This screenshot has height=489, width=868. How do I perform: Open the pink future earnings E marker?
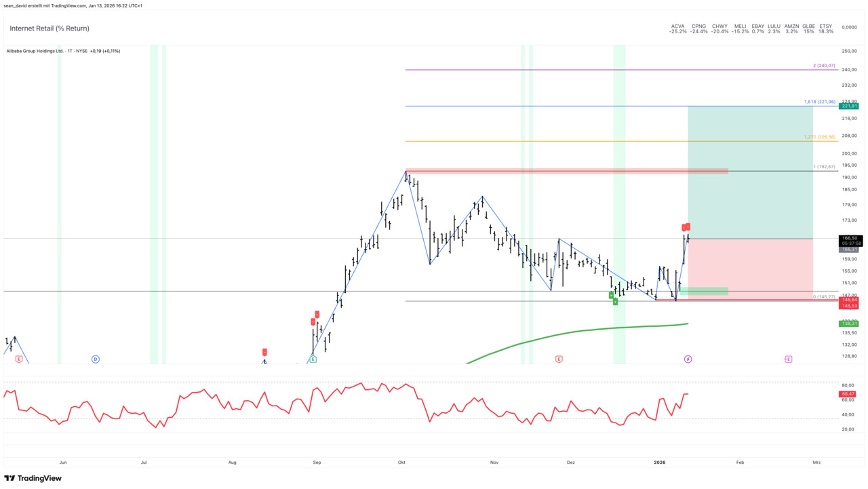coord(788,359)
